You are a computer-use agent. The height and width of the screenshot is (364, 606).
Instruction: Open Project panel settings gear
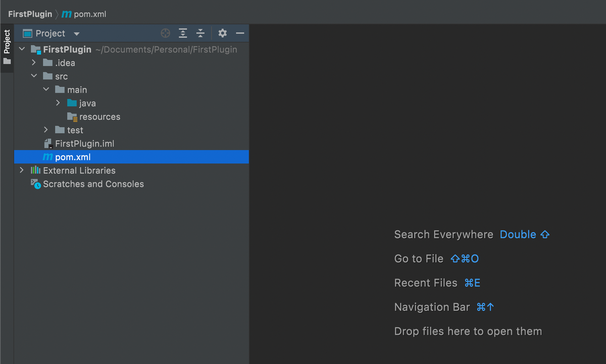pos(223,33)
